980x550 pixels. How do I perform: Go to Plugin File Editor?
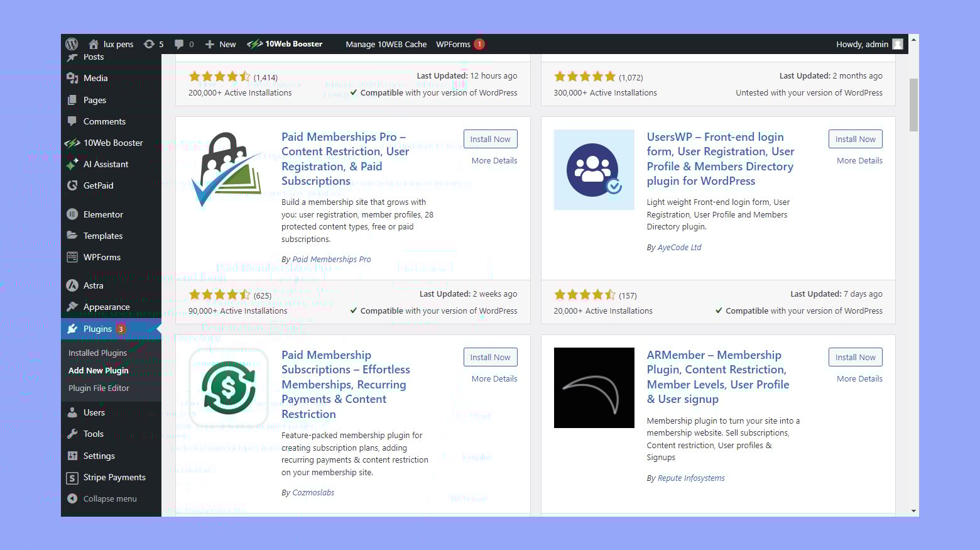pyautogui.click(x=99, y=388)
